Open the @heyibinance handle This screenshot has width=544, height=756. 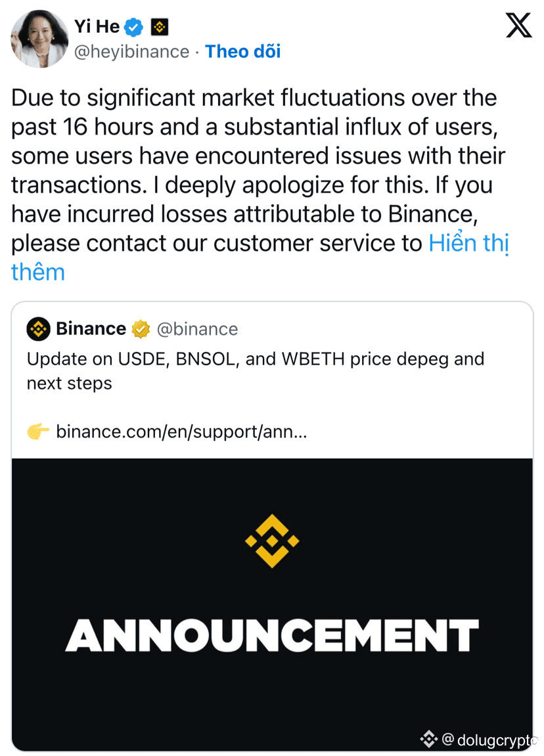[x=131, y=52]
